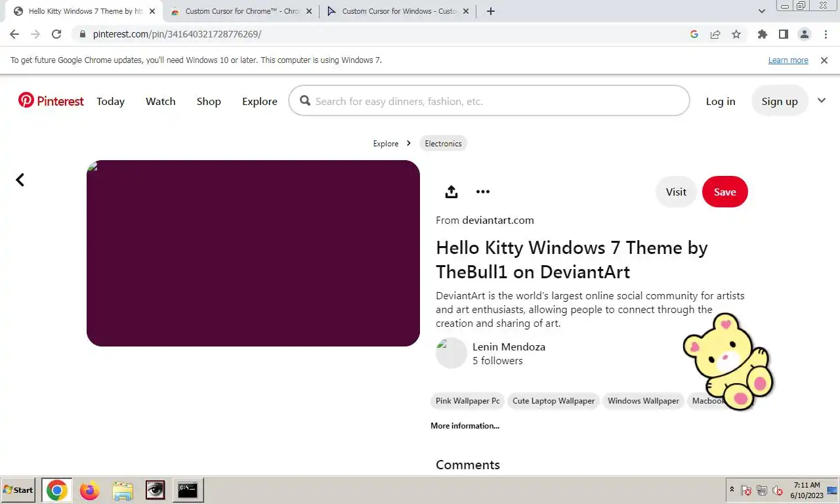This screenshot has width=840, height=504.
Task: Show hidden tray icons arrow
Action: click(x=732, y=490)
